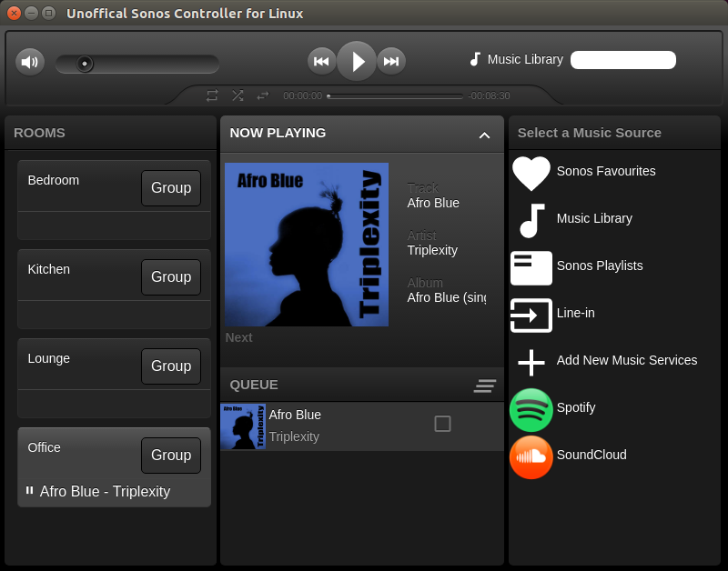Image resolution: width=728 pixels, height=571 pixels.
Task: Click the music note icon beside search box
Action: [x=475, y=59]
